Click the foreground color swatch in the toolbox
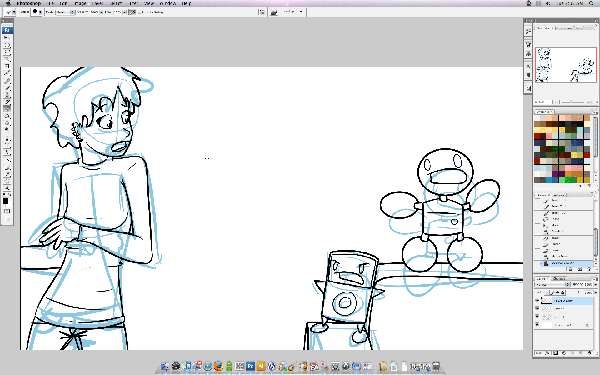Viewport: 600px width, 375px height. tap(5, 201)
